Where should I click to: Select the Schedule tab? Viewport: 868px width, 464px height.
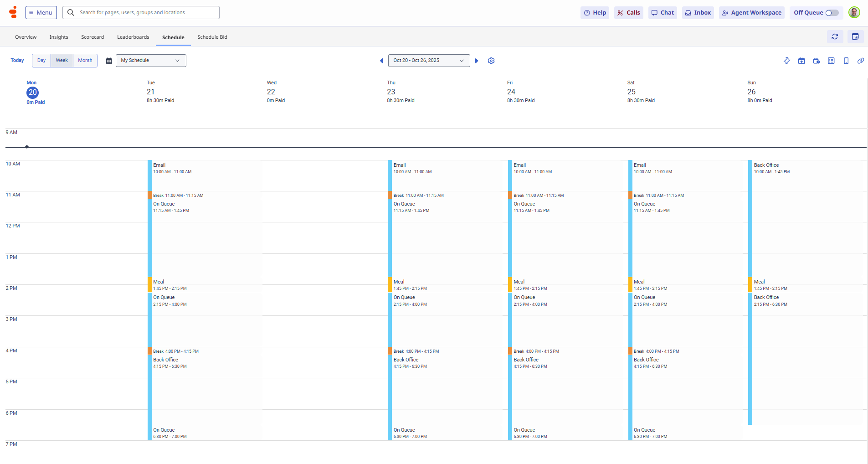173,37
